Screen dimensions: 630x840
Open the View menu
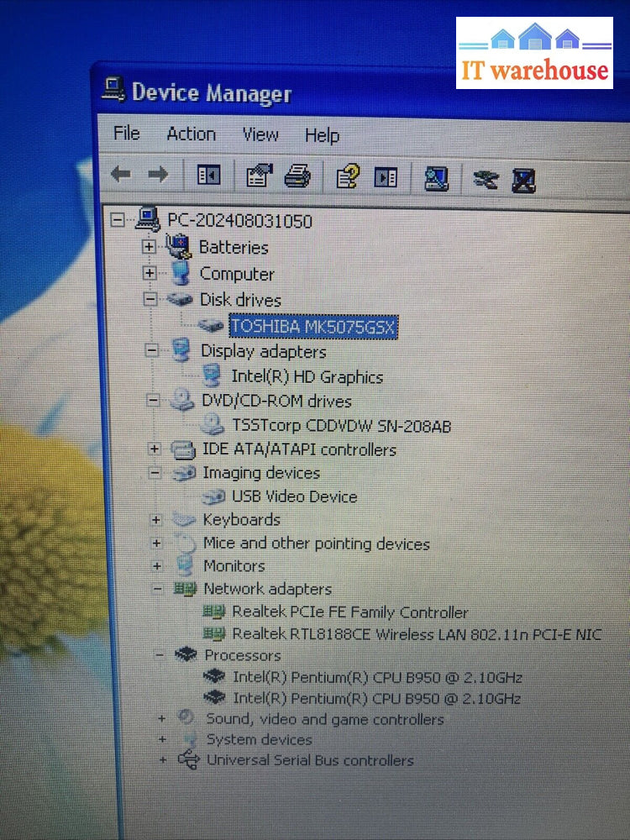click(260, 134)
